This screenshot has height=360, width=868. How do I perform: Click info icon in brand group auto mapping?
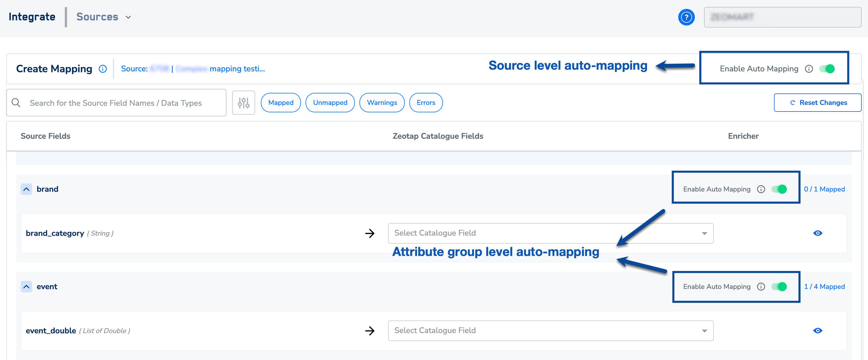tap(761, 189)
